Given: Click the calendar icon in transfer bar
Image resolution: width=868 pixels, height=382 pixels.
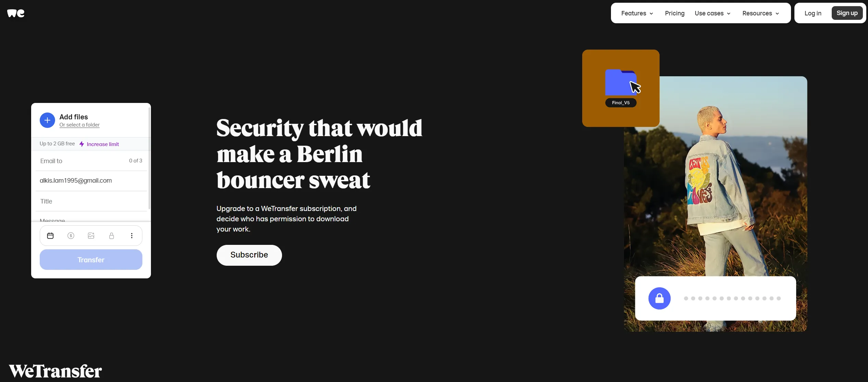Looking at the screenshot, I should (x=50, y=236).
